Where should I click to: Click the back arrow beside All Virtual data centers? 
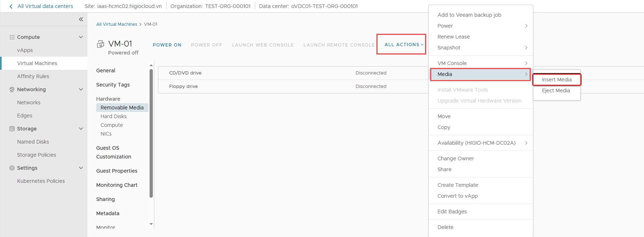[11, 6]
